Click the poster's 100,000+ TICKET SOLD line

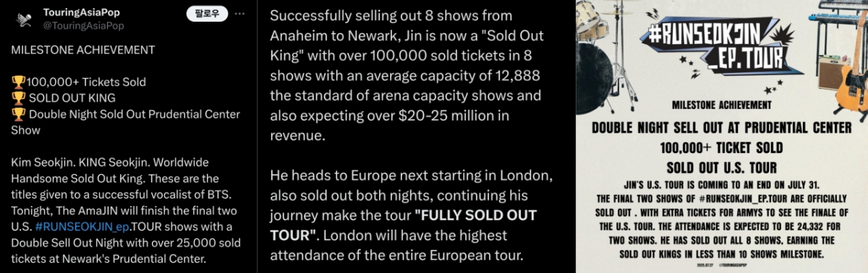(x=722, y=147)
